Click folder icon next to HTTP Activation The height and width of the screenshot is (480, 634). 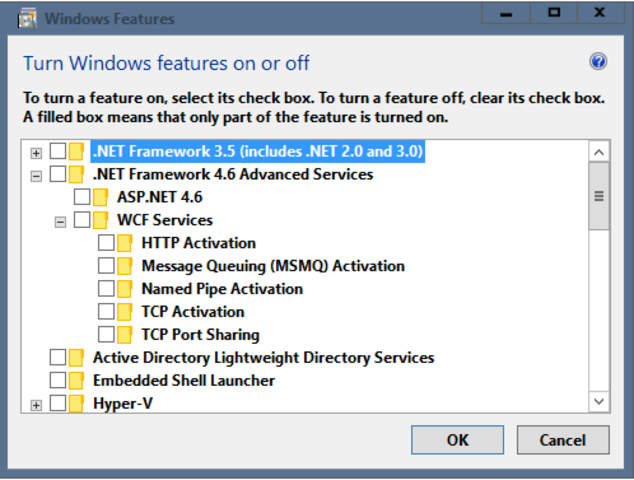(x=125, y=243)
